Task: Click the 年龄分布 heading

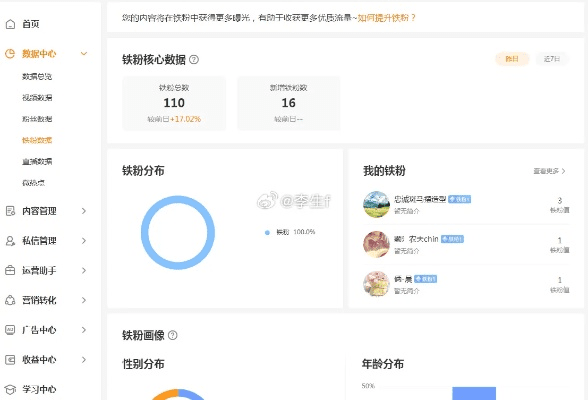Action: click(x=382, y=364)
